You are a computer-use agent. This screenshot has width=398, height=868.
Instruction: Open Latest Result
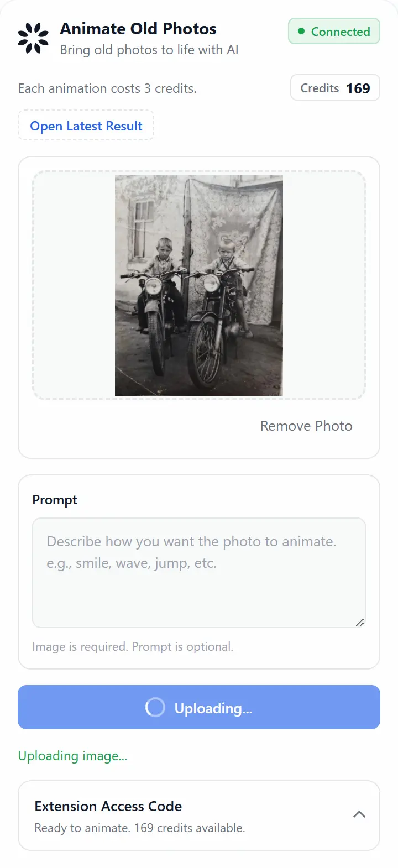coord(86,126)
